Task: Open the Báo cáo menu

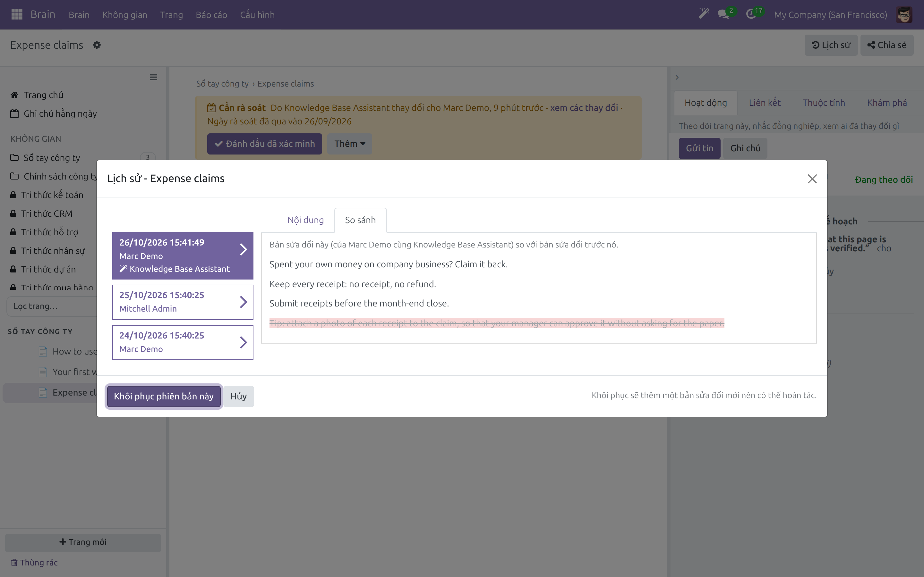Action: point(211,14)
